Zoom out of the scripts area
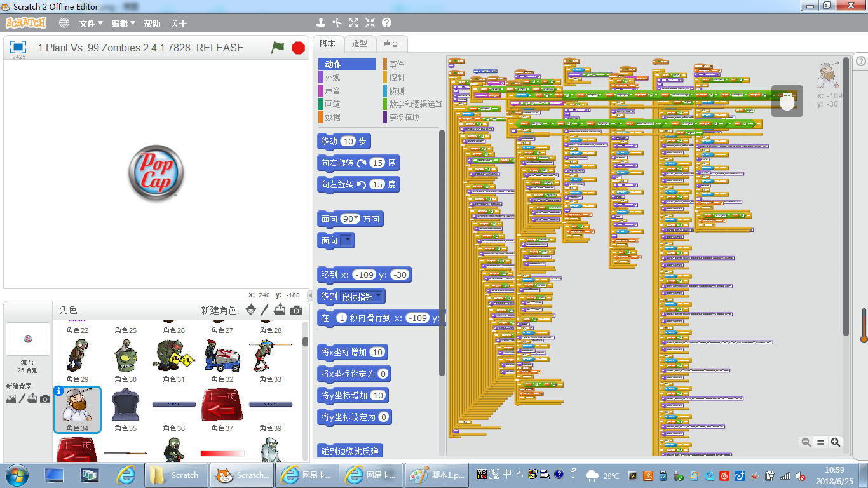Image resolution: width=868 pixels, height=488 pixels. (x=806, y=442)
